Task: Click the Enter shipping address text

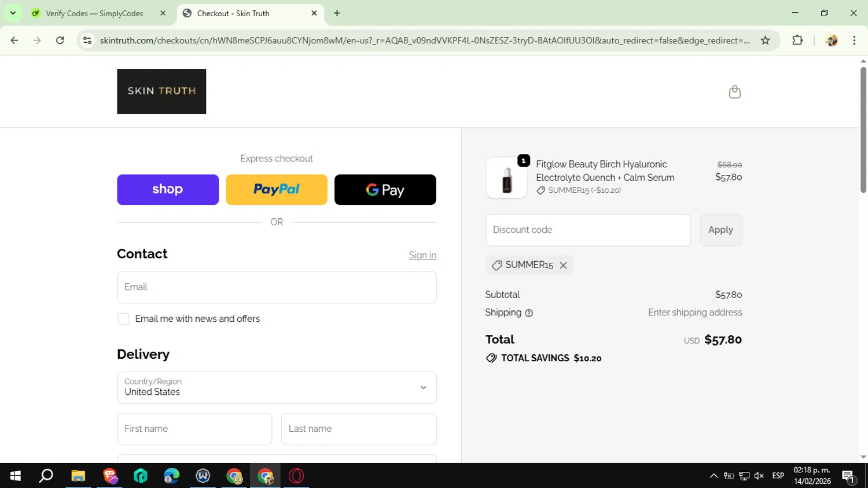Action: (695, 313)
